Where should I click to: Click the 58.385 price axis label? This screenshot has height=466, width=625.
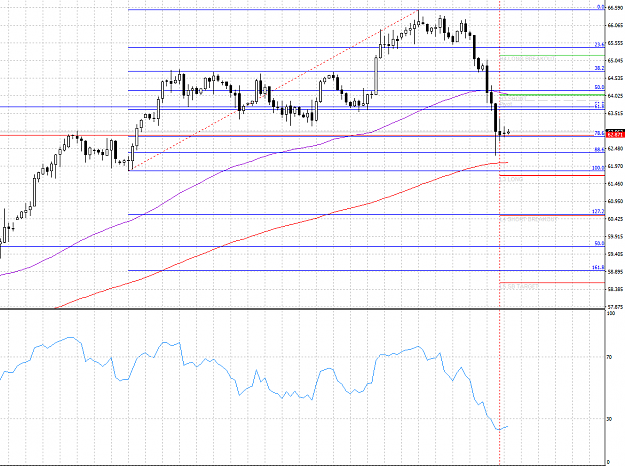pyautogui.click(x=615, y=289)
